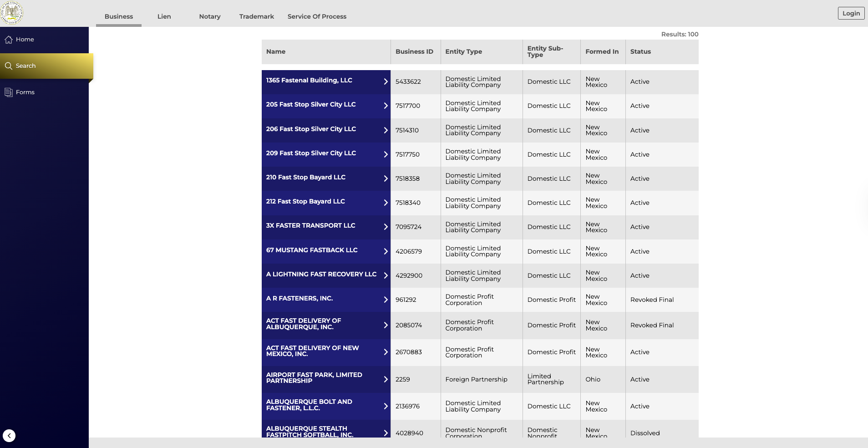
Task: Expand the A R FASTENERS, INC. chevron
Action: pyautogui.click(x=386, y=300)
